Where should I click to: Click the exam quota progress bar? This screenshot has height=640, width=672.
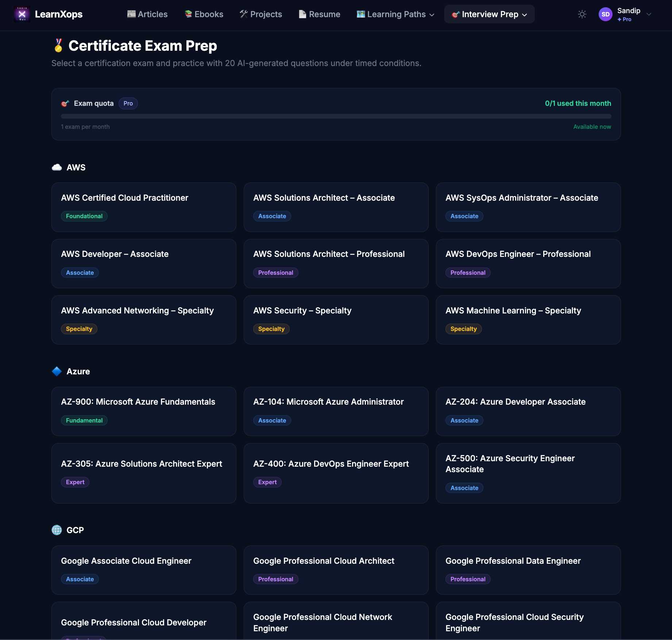[x=336, y=116]
